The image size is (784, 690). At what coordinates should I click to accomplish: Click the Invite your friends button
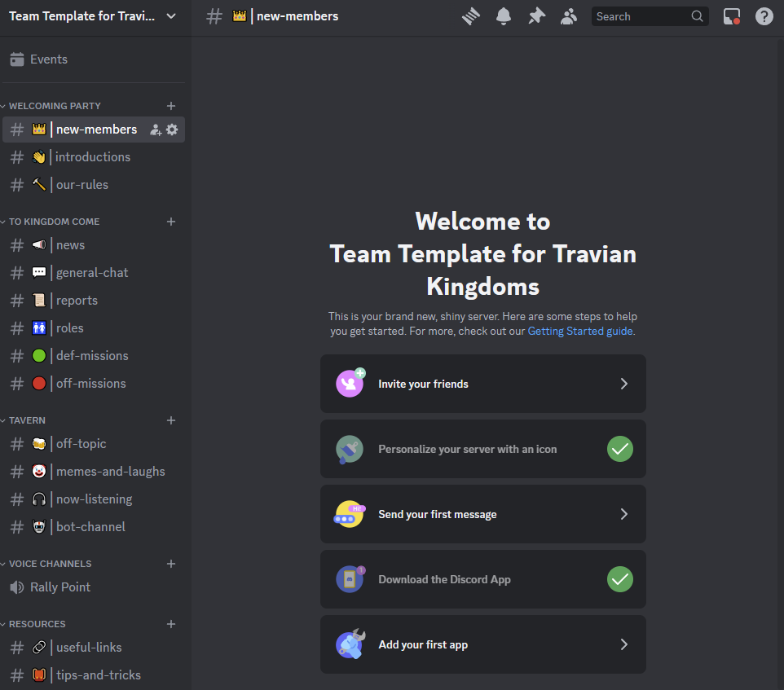click(482, 384)
